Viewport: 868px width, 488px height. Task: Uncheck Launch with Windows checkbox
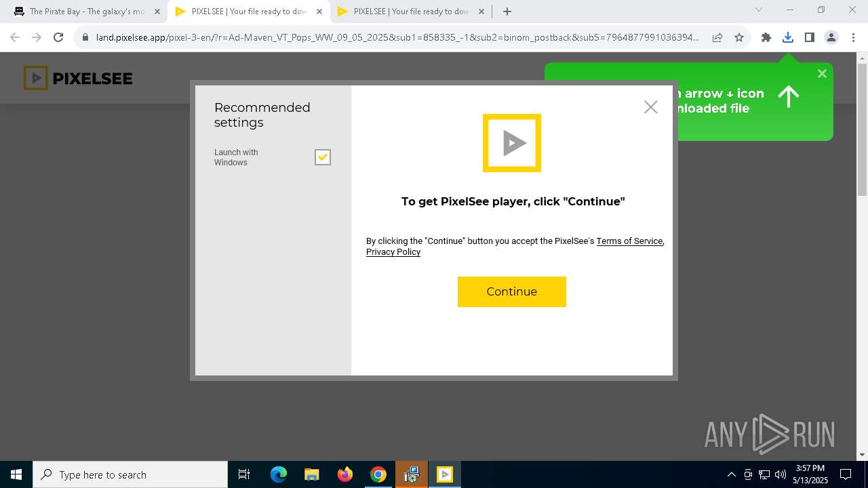(x=323, y=157)
